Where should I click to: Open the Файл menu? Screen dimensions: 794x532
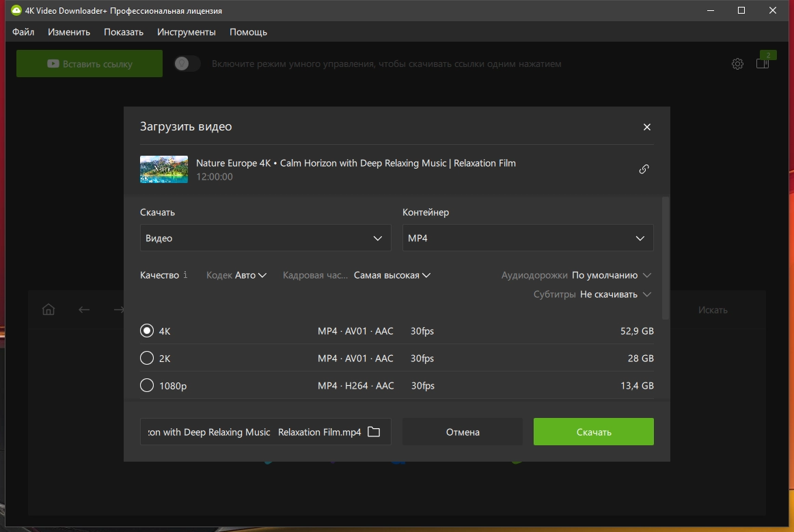pos(23,32)
